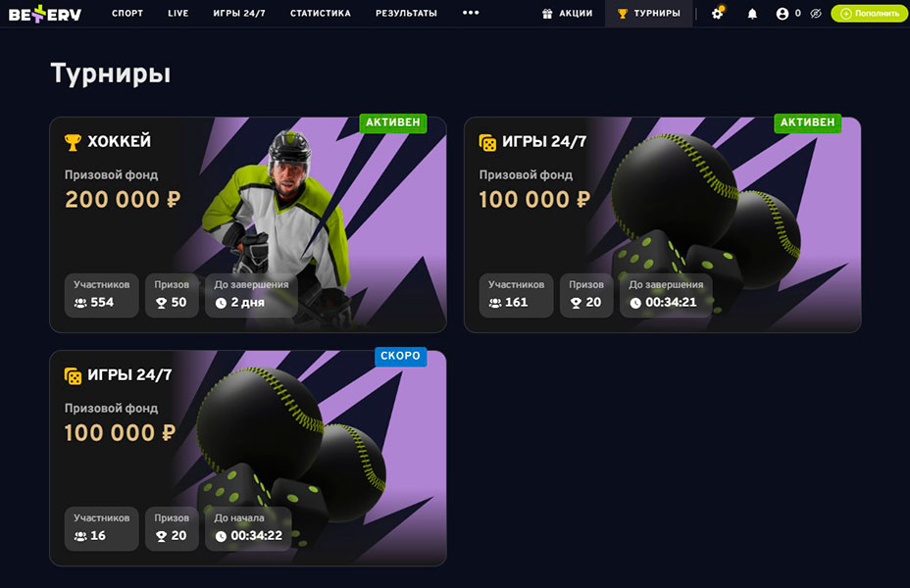The width and height of the screenshot is (910, 588).
Task: Open the Статистика menu item
Action: pyautogui.click(x=321, y=13)
